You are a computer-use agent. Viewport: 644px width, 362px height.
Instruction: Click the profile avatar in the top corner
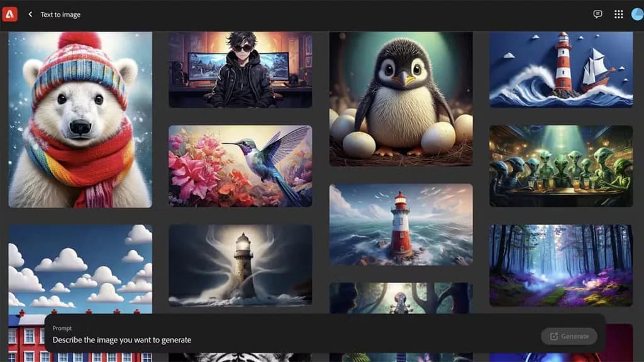point(637,14)
